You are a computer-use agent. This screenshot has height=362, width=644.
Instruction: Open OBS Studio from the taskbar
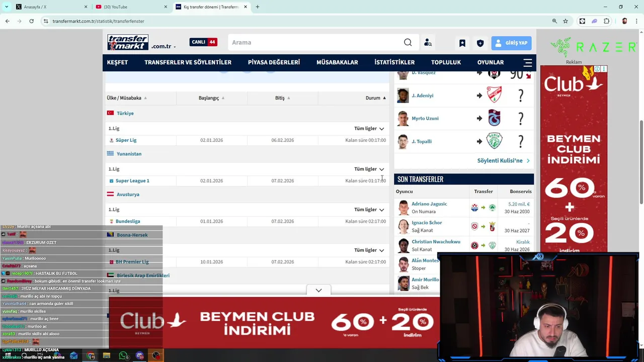(x=156, y=356)
